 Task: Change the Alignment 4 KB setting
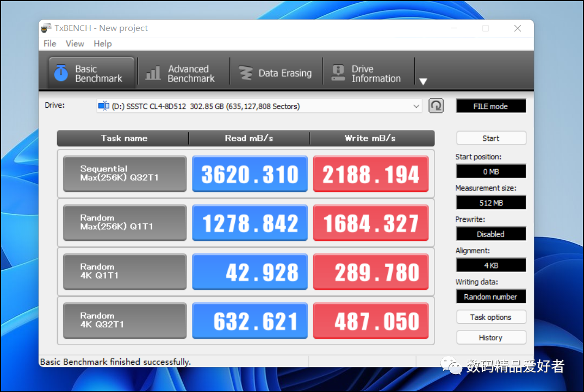click(x=491, y=265)
